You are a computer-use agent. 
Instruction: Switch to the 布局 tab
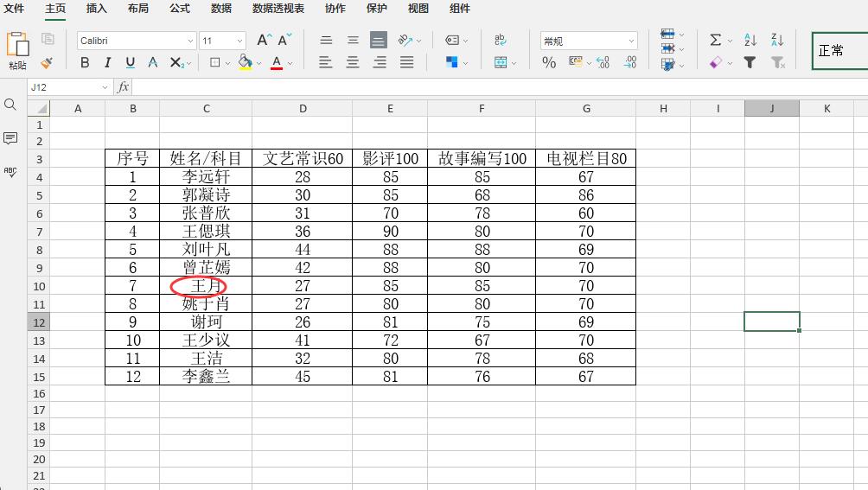[137, 9]
